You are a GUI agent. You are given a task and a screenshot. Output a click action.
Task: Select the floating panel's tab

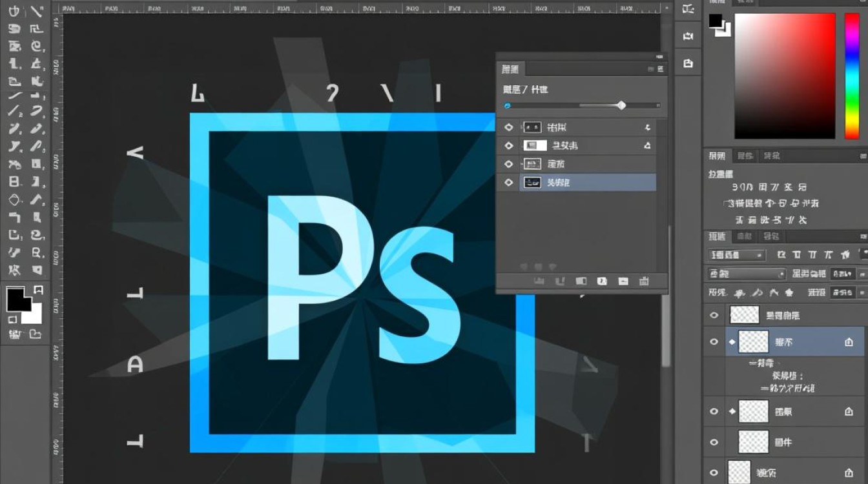click(510, 69)
